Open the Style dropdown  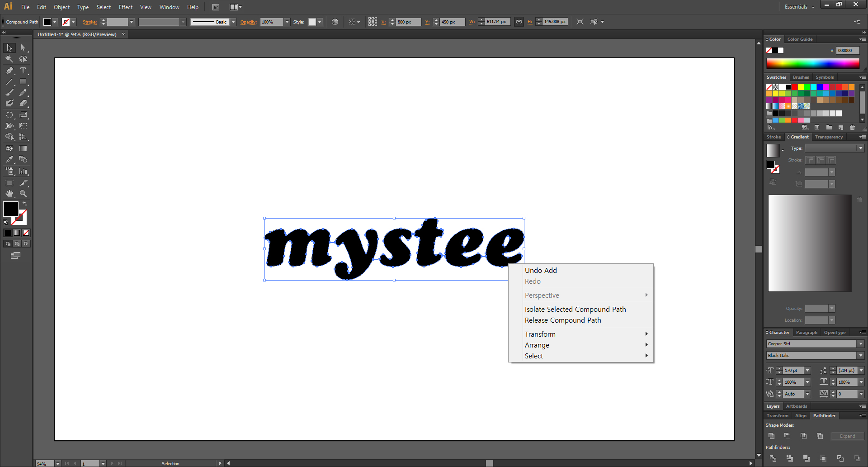tap(320, 22)
